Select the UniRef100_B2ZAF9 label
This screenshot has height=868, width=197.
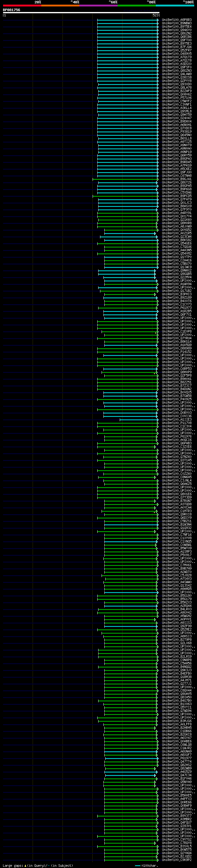(x=177, y=91)
